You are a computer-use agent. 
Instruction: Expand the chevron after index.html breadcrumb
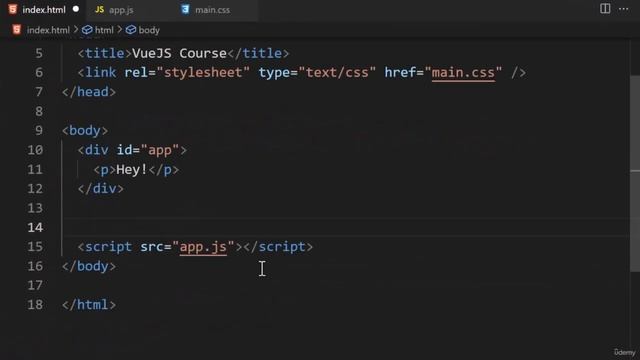76,30
